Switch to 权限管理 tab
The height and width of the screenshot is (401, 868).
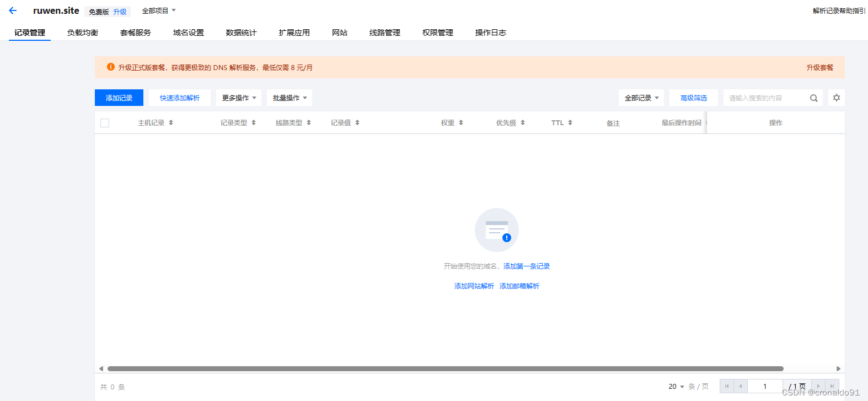tap(438, 33)
